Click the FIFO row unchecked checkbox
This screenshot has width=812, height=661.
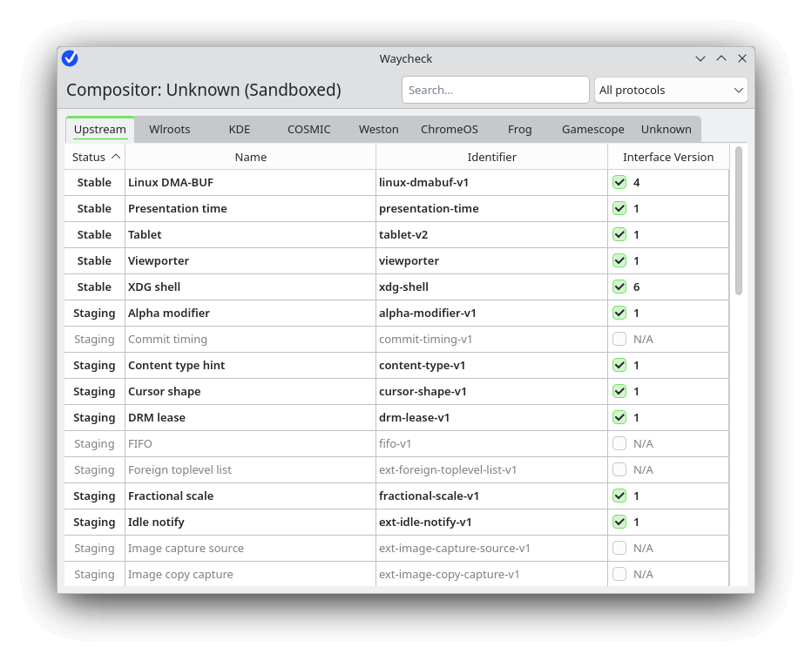point(619,443)
